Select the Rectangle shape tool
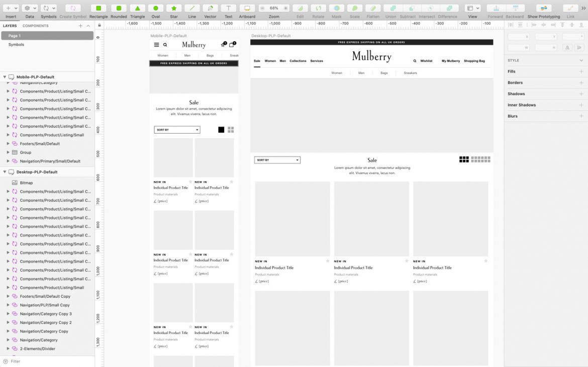The height and width of the screenshot is (367, 588). click(99, 8)
